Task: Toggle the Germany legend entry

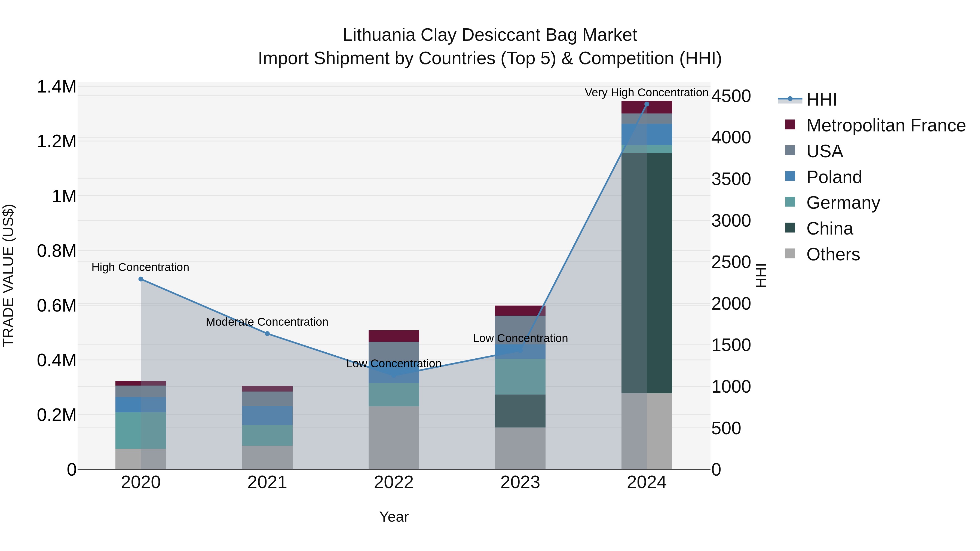Action: pos(832,203)
